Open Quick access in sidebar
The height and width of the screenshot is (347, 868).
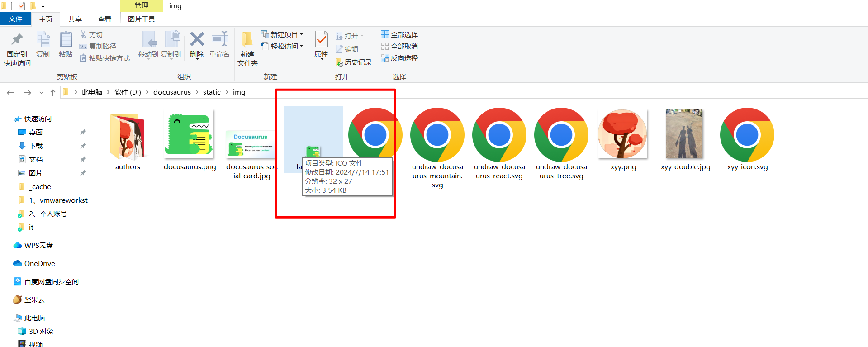point(33,119)
